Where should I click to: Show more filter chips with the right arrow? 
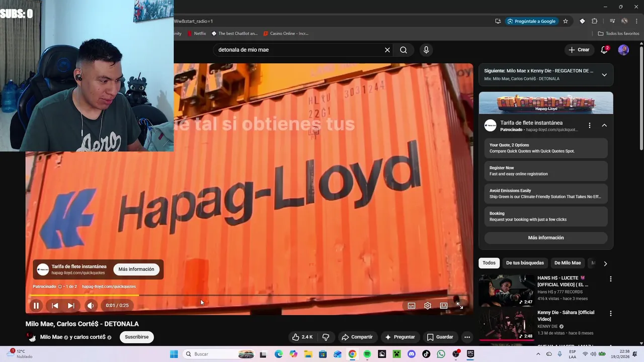(x=605, y=263)
